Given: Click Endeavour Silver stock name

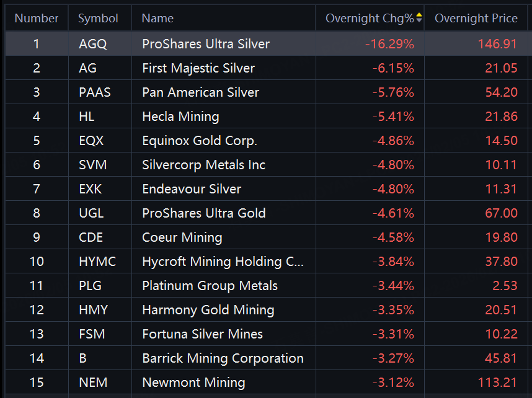Looking at the screenshot, I should pyautogui.click(x=192, y=189).
